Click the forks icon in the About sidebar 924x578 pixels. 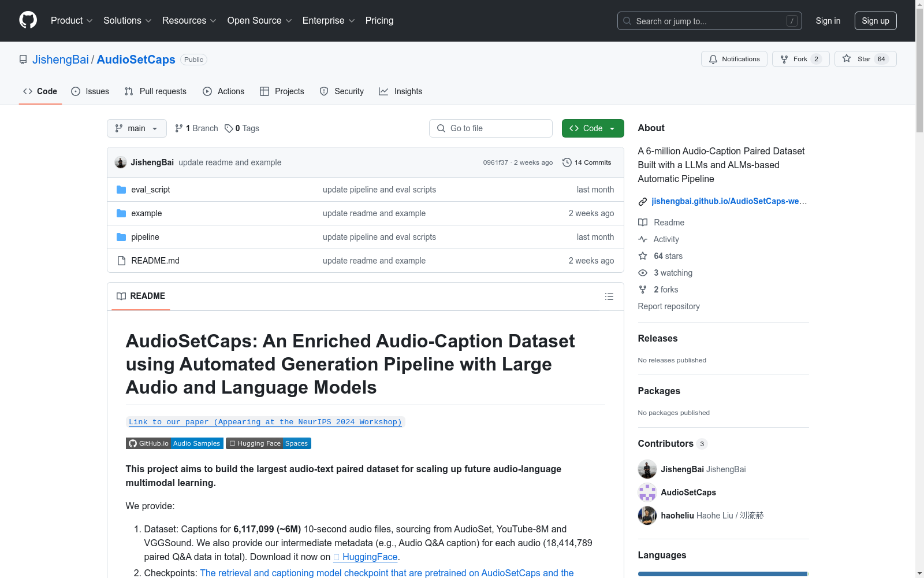[x=643, y=290]
